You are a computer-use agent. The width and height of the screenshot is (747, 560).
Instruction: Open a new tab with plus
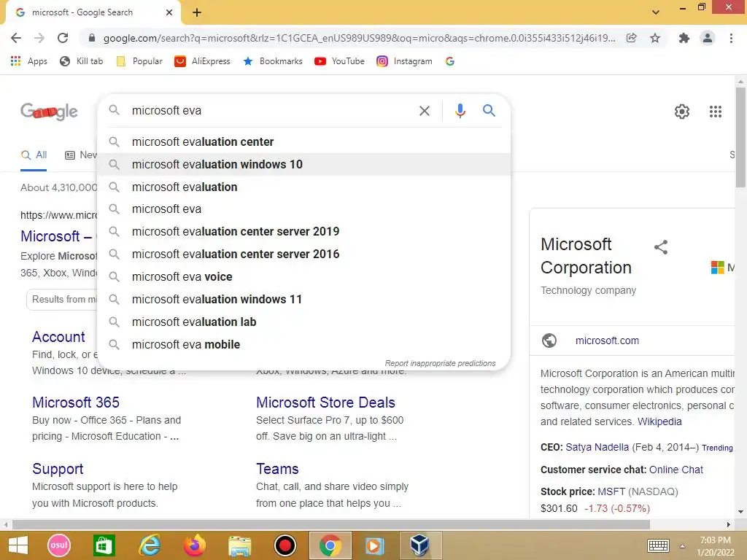point(197,13)
